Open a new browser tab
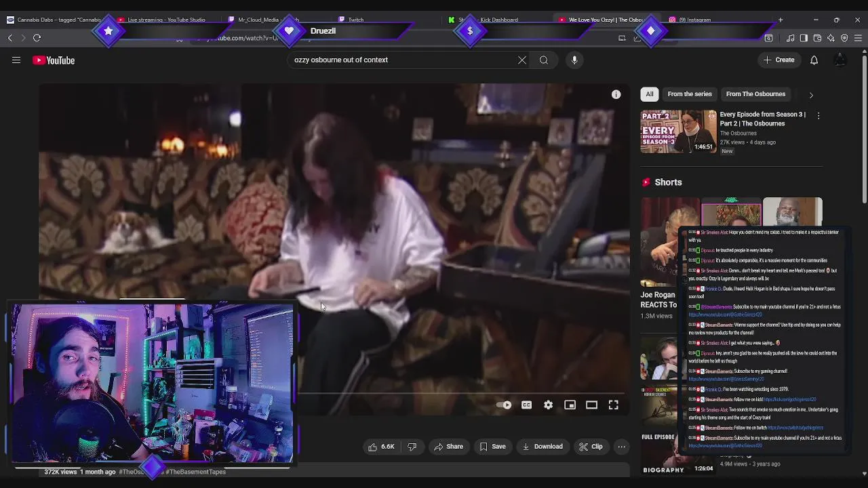This screenshot has height=488, width=868. (x=781, y=20)
